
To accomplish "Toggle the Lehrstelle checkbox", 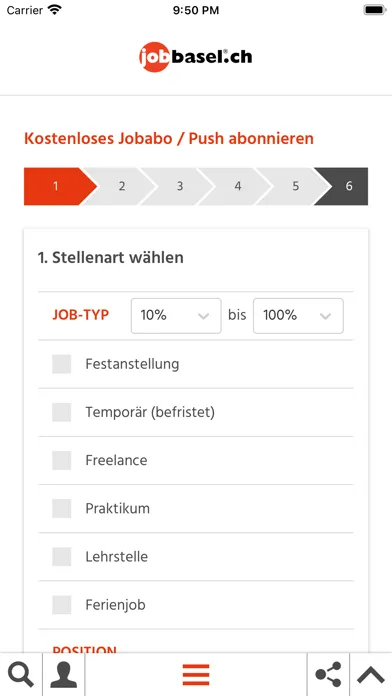I will [61, 557].
